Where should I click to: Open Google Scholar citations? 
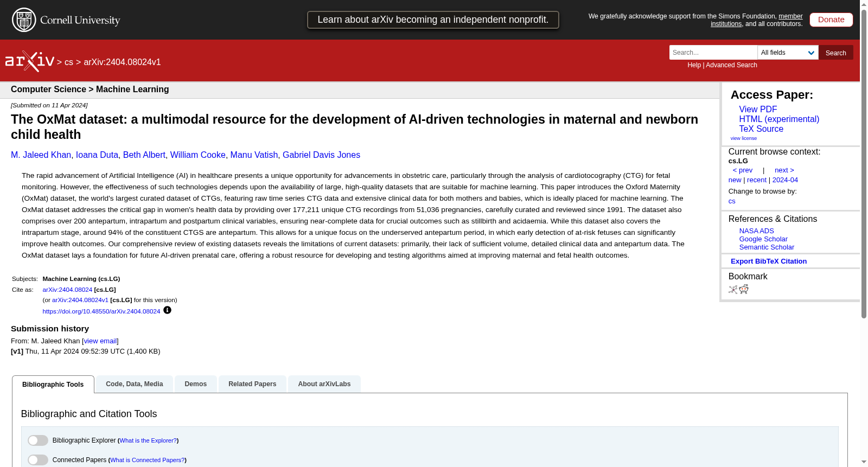point(763,239)
